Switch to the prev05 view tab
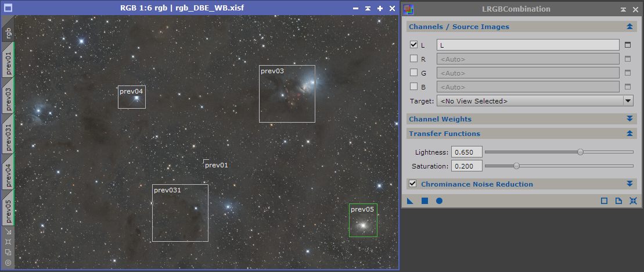The height and width of the screenshot is (272, 644). (8, 208)
